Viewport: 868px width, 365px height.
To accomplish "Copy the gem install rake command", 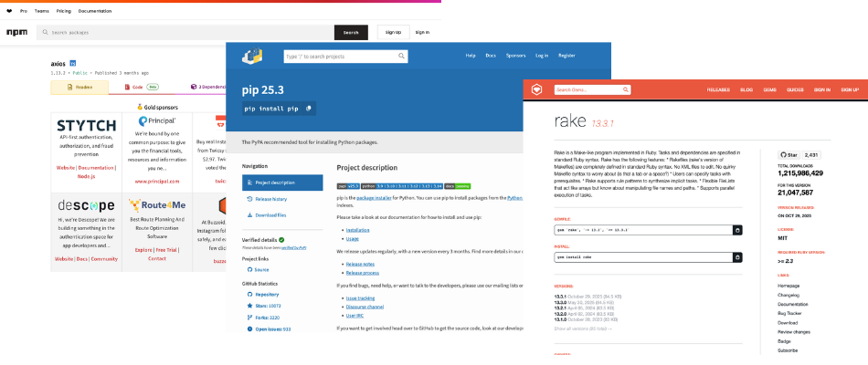I will (x=737, y=257).
